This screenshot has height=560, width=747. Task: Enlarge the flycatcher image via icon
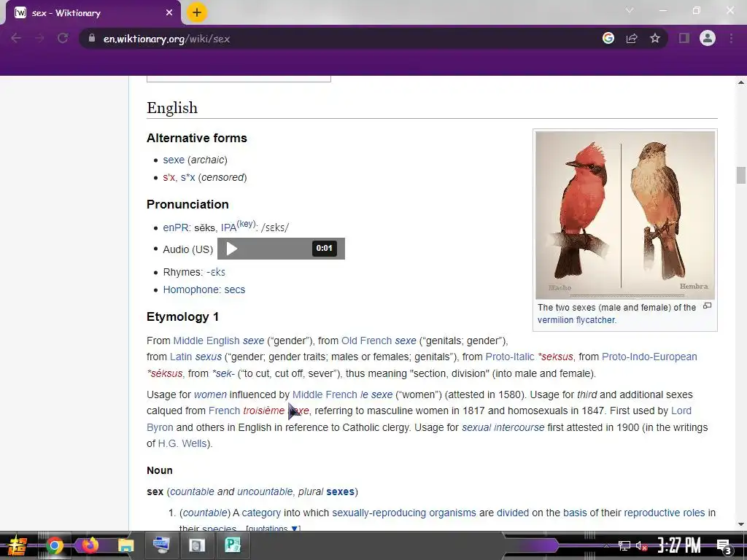point(708,306)
